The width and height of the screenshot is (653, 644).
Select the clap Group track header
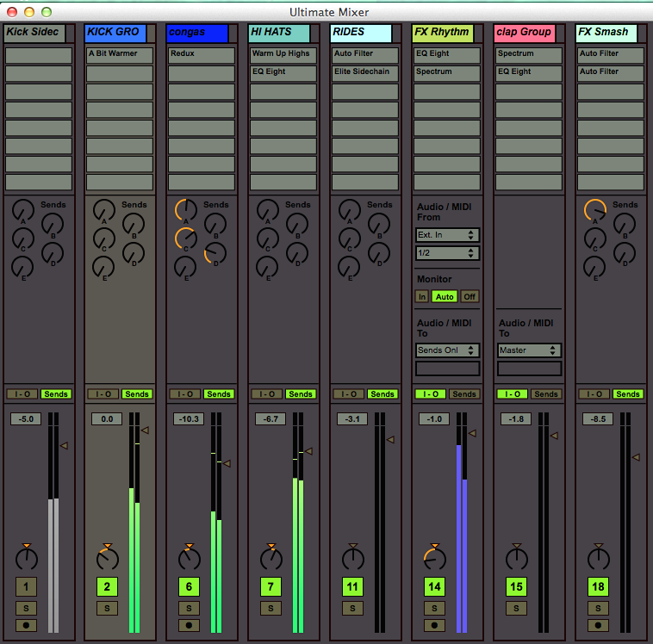[x=523, y=33]
